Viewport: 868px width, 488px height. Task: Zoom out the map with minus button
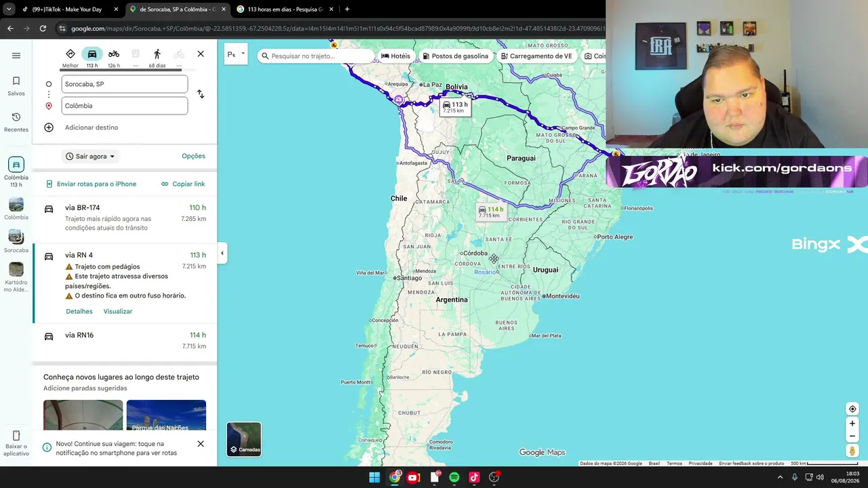[x=852, y=436]
